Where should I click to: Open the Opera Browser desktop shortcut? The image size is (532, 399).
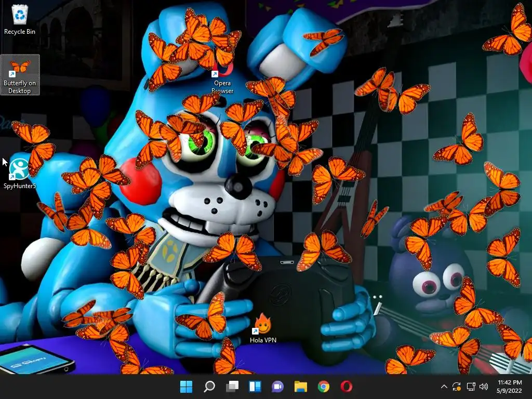pyautogui.click(x=222, y=78)
